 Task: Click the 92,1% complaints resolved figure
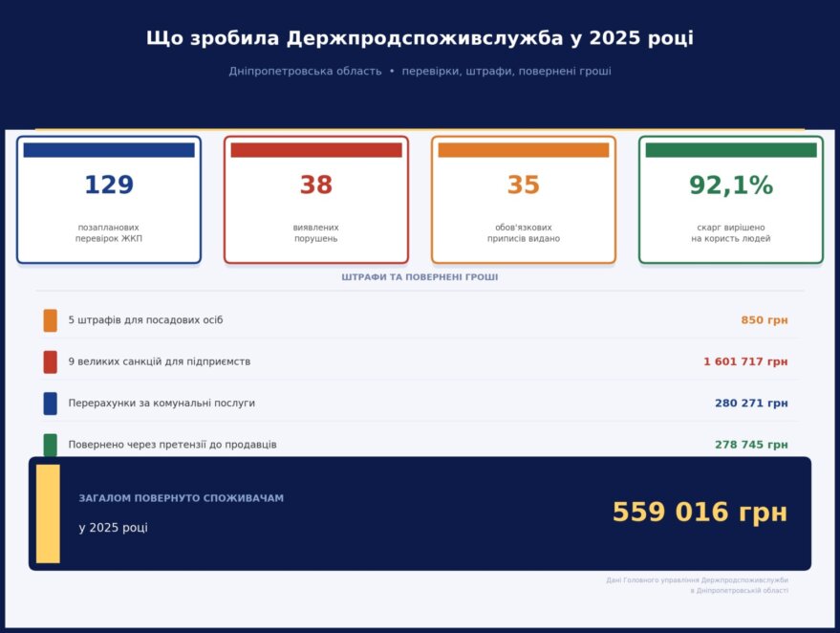pyautogui.click(x=731, y=186)
